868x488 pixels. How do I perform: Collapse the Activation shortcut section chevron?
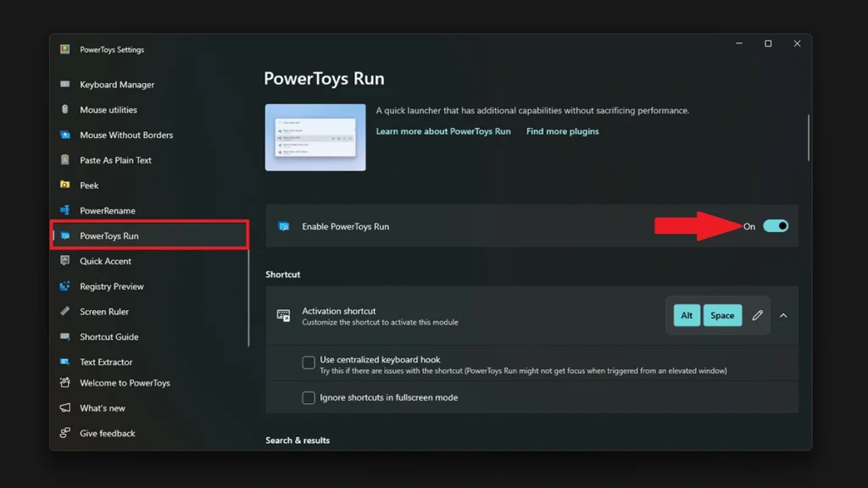[x=783, y=315]
